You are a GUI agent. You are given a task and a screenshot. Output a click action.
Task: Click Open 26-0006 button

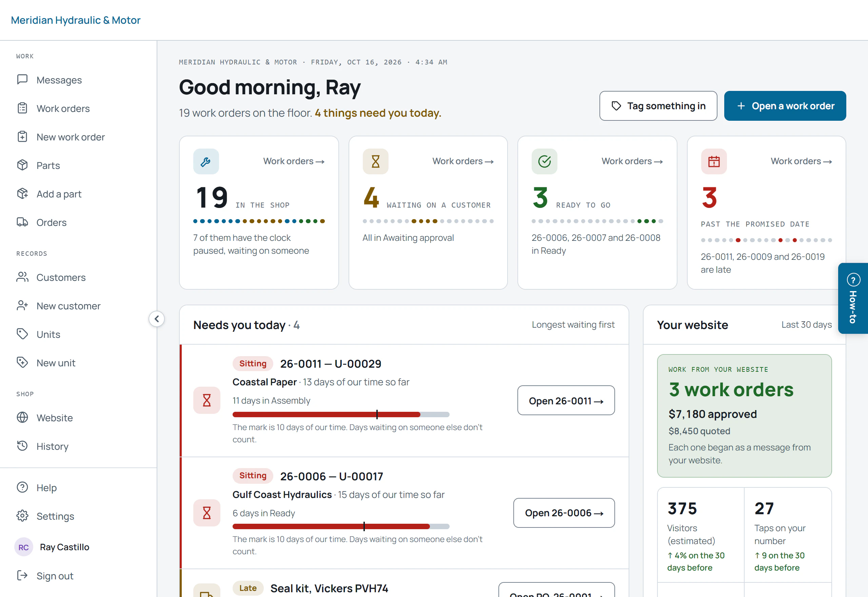tap(564, 513)
